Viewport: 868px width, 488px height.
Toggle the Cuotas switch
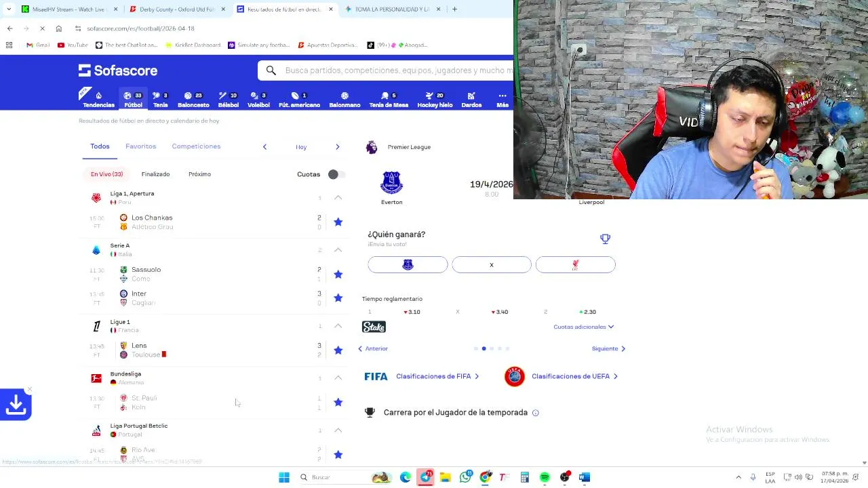point(336,174)
